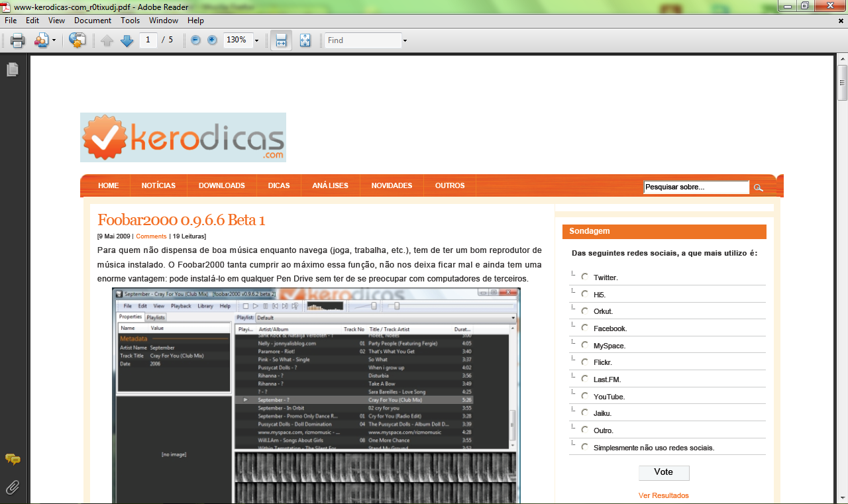The width and height of the screenshot is (848, 504).
Task: Open the File menu
Action: (x=11, y=21)
